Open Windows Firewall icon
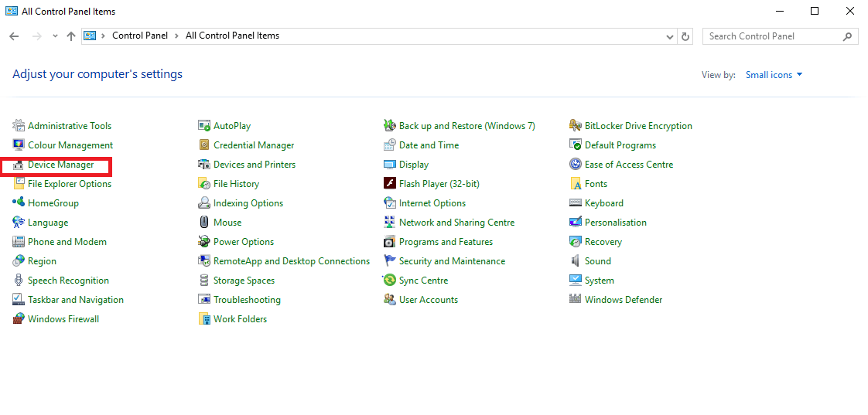This screenshot has height=415, width=868. pos(19,319)
